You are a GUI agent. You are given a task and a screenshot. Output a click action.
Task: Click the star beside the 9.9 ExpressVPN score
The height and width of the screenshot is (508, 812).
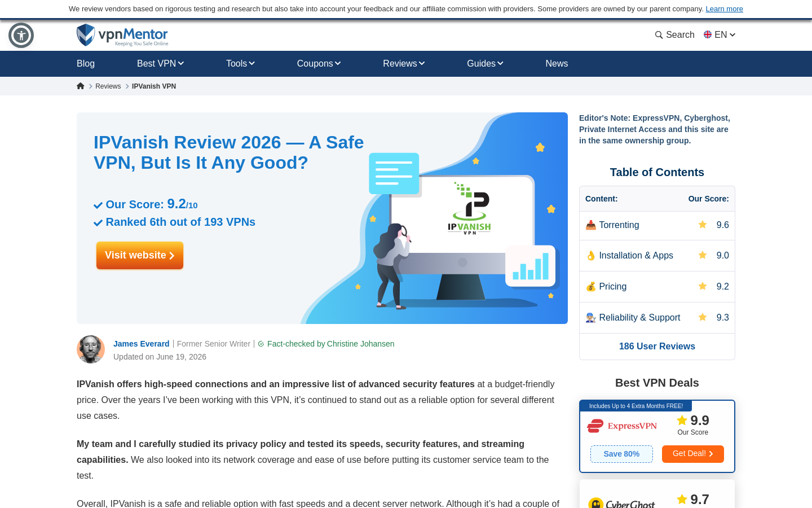682,420
